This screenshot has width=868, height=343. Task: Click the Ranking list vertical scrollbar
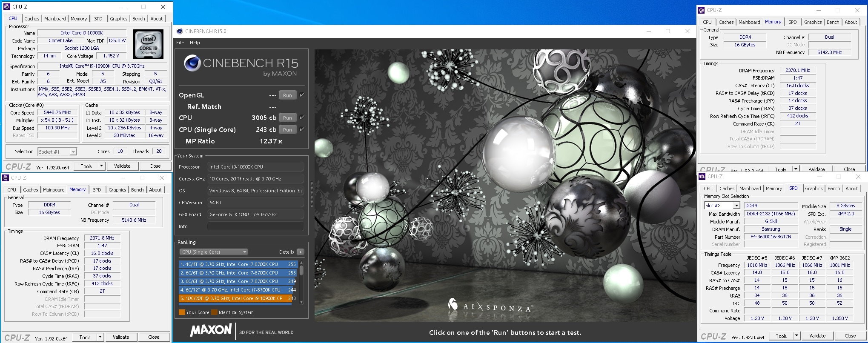point(301,283)
